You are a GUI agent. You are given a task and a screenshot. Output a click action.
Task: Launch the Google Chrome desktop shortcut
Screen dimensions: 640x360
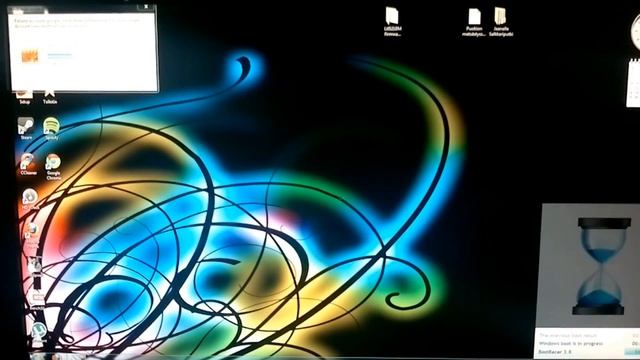coord(53,166)
